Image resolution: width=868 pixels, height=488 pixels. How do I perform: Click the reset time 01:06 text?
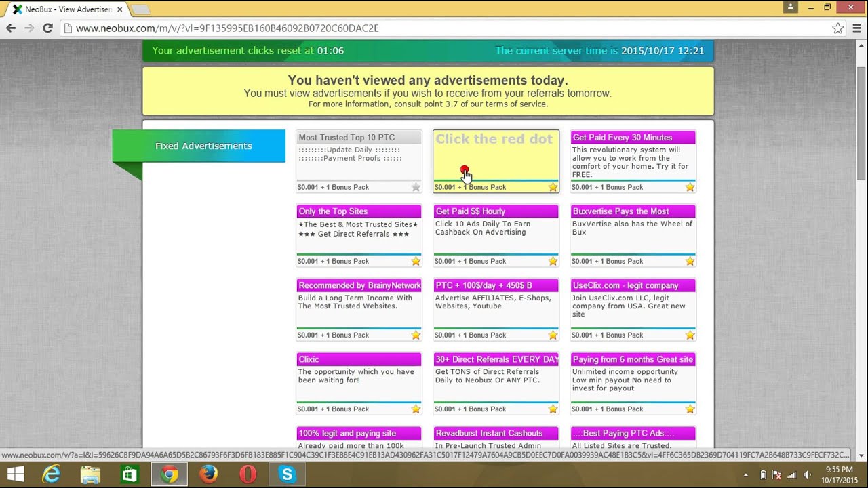coord(330,50)
